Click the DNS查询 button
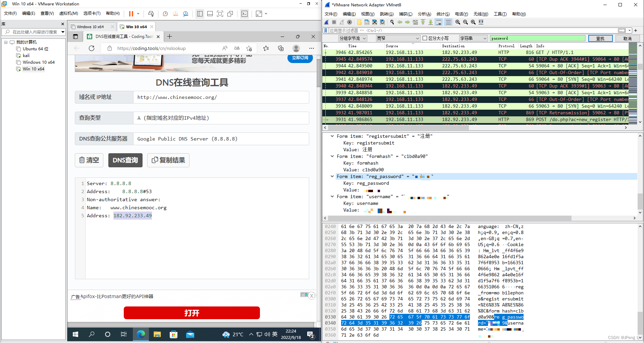This screenshot has height=343, width=644. pos(125,160)
